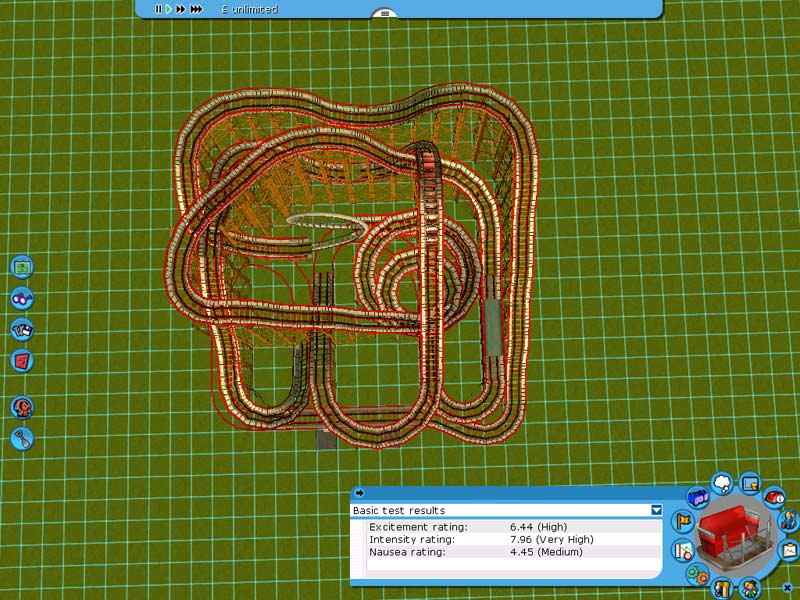The height and width of the screenshot is (600, 800).
Task: Click the arrow icon on ride panel header
Action: coord(360,493)
